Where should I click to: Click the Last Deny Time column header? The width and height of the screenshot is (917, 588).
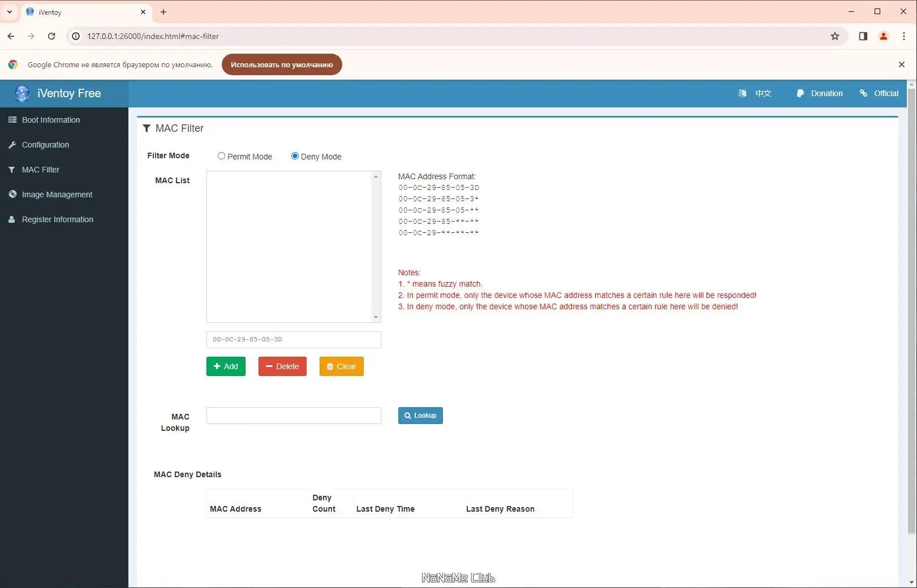[x=385, y=509]
